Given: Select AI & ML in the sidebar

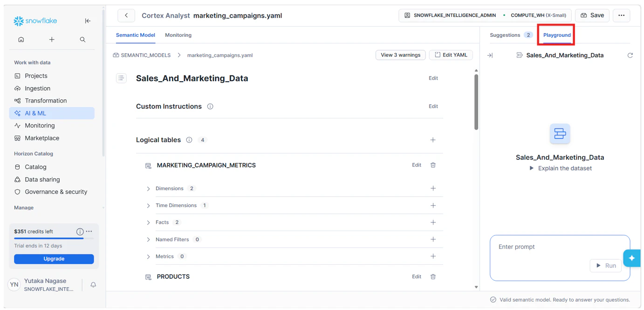Looking at the screenshot, I should click(52, 113).
